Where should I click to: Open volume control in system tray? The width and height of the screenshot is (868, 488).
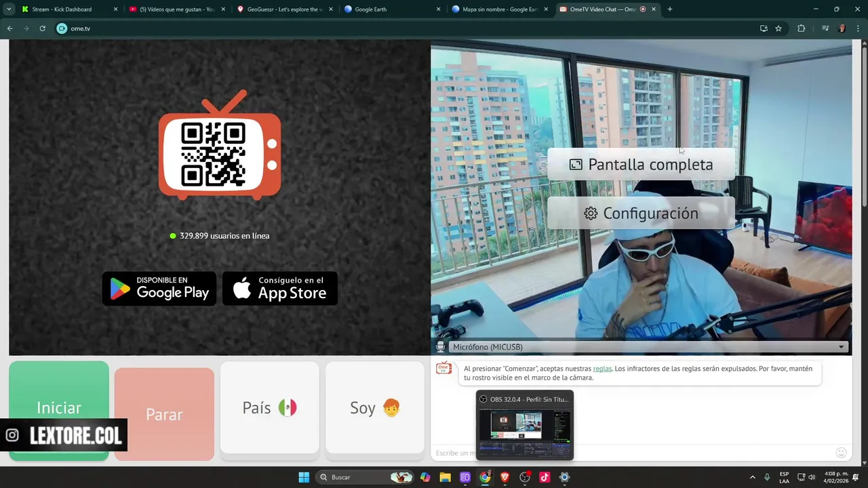[x=812, y=477]
